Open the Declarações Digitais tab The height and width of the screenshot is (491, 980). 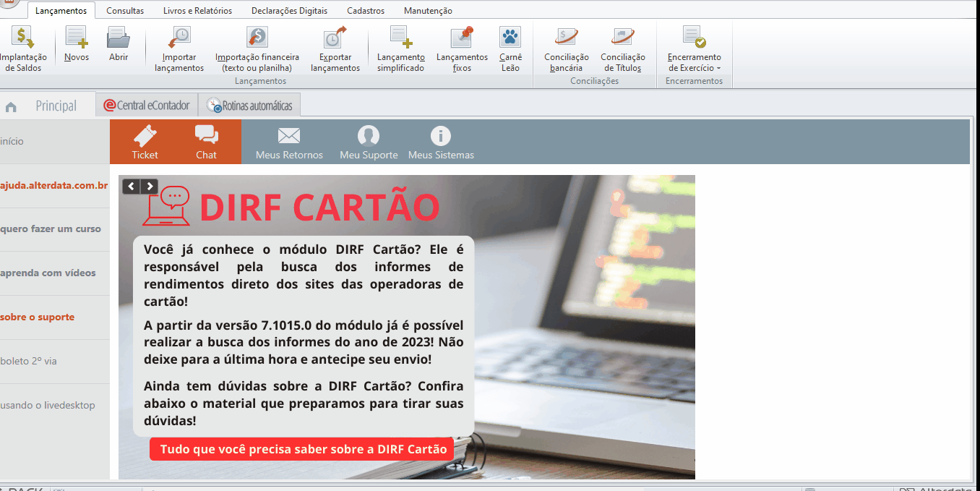290,11
